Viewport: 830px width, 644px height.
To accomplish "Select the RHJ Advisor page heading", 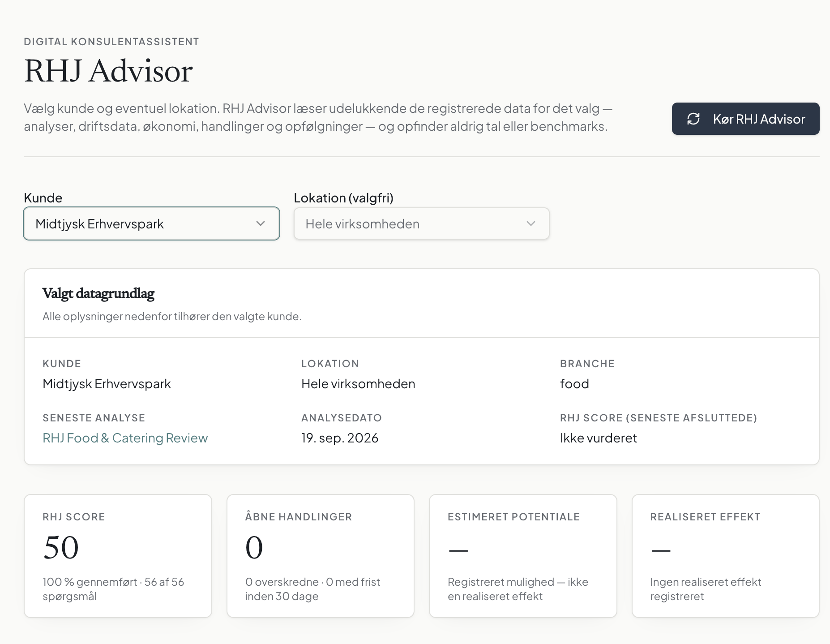I will (x=108, y=71).
